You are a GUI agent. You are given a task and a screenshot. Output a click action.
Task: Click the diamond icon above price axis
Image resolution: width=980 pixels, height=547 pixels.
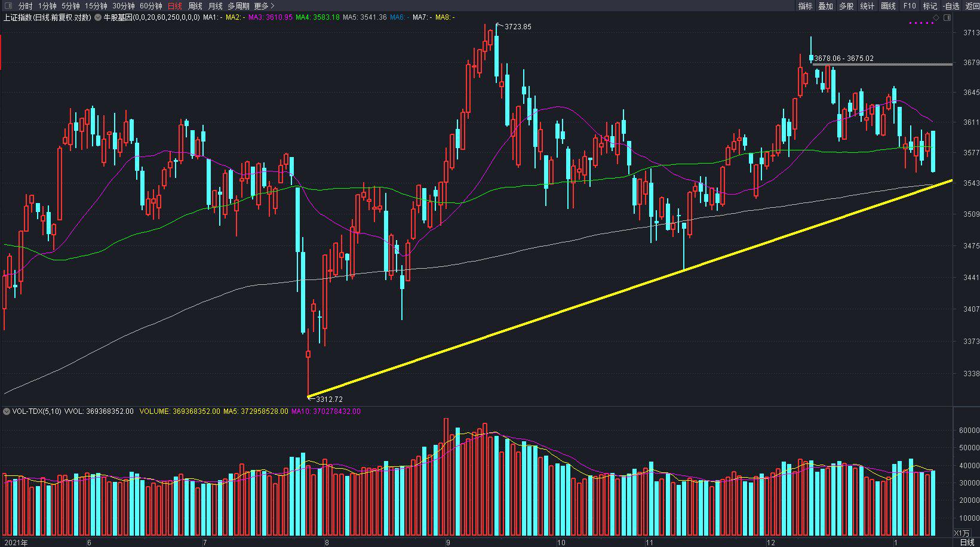(936, 18)
